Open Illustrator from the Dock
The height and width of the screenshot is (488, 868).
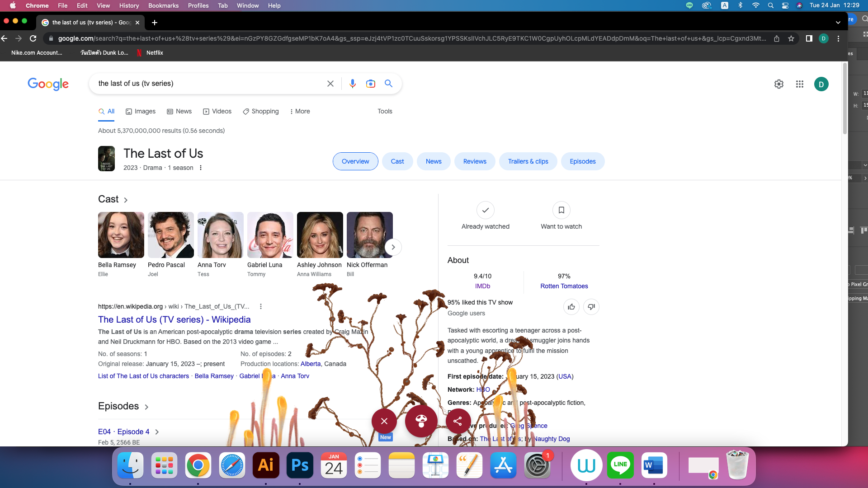pos(266,465)
